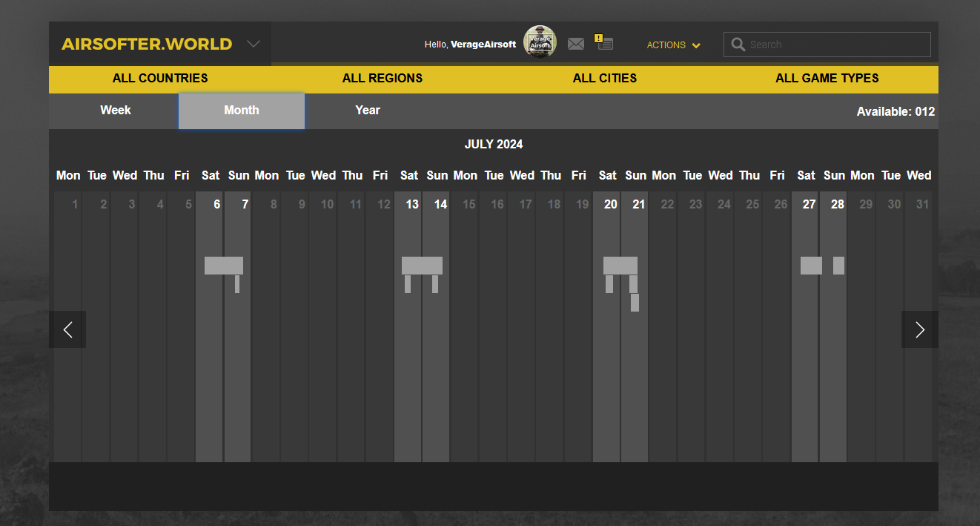Click the search magnifier icon
Screen dimensions: 980x526
pos(738,45)
